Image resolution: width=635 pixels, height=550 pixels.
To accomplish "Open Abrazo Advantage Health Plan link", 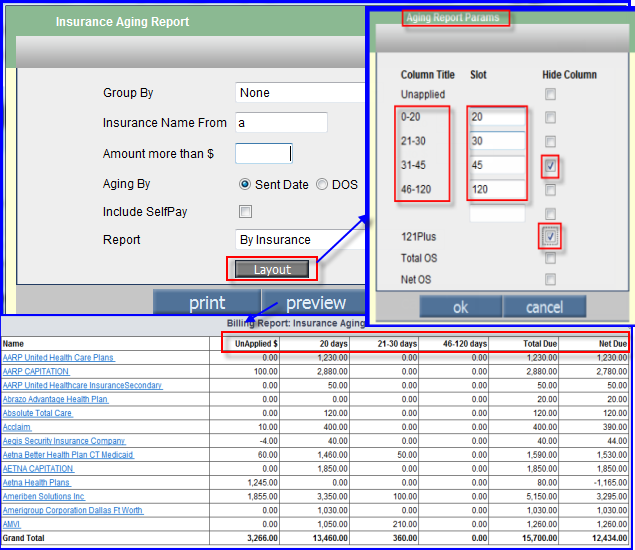I will [55, 399].
